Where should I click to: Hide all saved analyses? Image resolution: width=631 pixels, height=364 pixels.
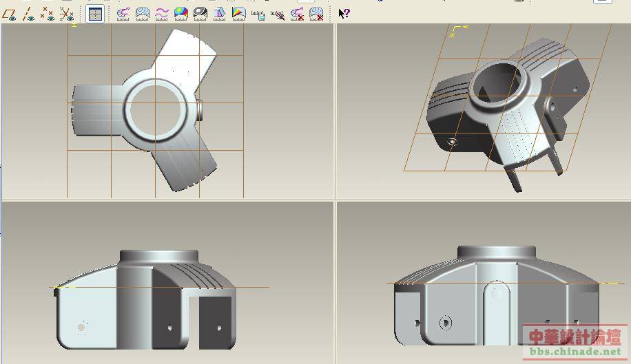pyautogui.click(x=278, y=13)
